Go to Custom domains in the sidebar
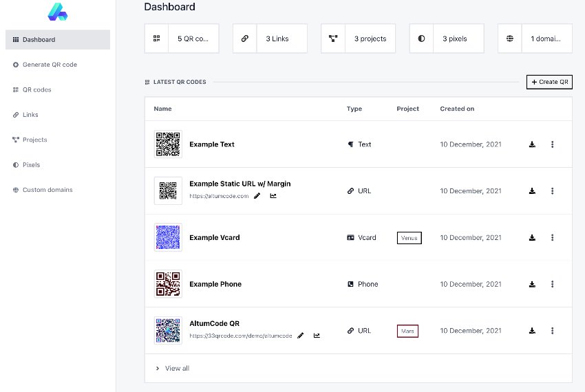 point(47,190)
